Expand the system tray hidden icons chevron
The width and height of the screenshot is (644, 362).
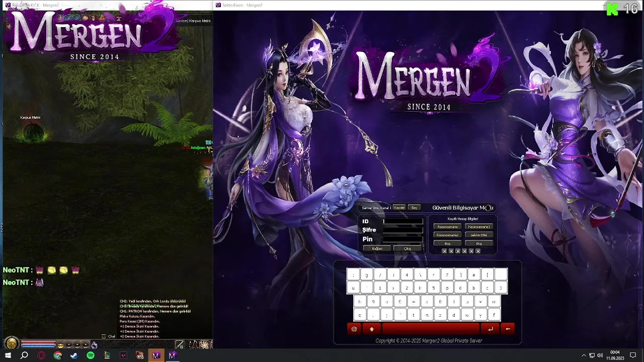[584, 355]
